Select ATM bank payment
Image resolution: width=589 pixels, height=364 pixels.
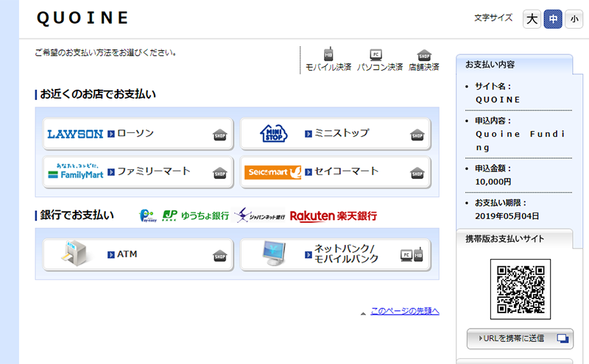[138, 254]
